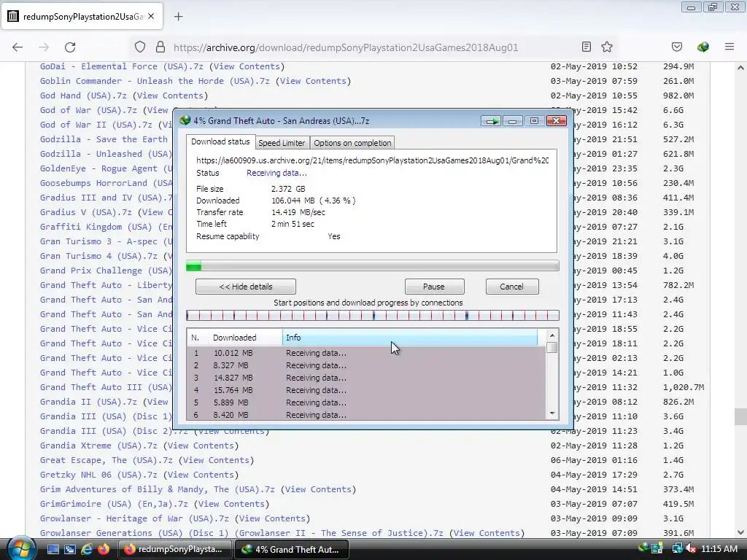Viewport: 747px width, 560px height.
Task: Switch between windows quick launch icon
Action: pyautogui.click(x=70, y=550)
